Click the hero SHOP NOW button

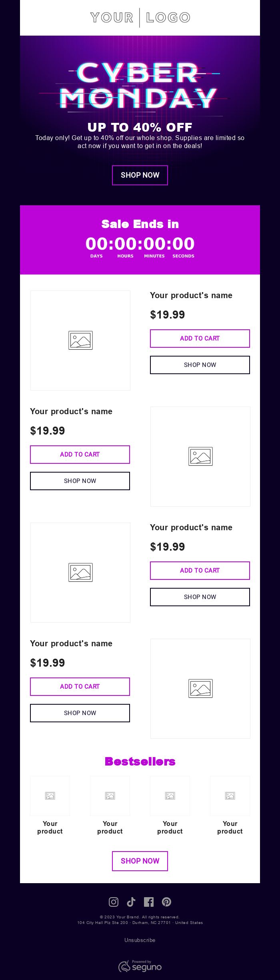[140, 175]
